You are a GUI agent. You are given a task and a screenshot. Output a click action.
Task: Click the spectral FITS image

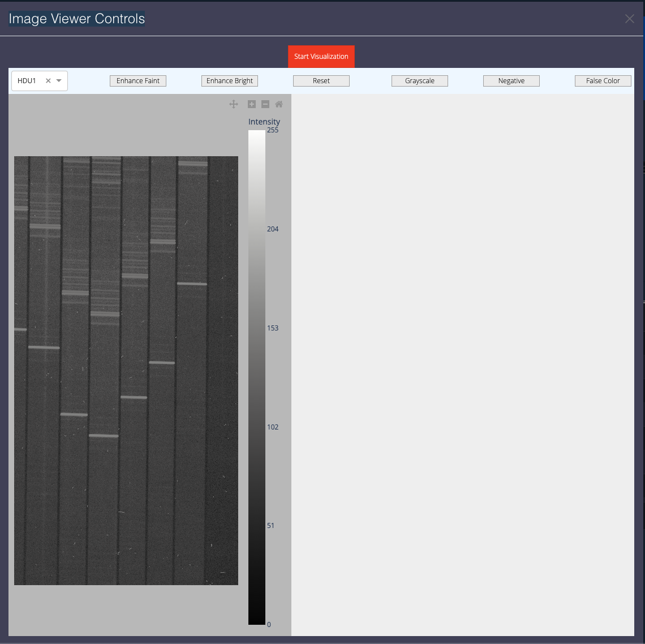pyautogui.click(x=126, y=370)
